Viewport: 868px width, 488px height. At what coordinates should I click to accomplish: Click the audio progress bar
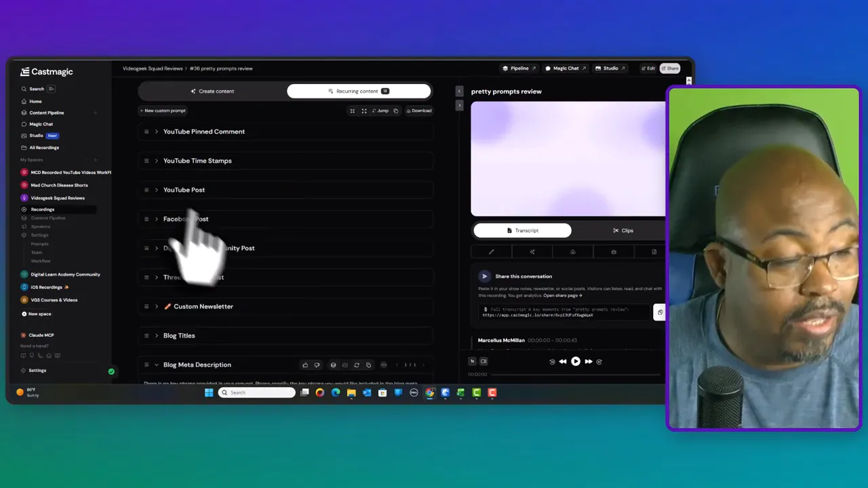[x=576, y=374]
